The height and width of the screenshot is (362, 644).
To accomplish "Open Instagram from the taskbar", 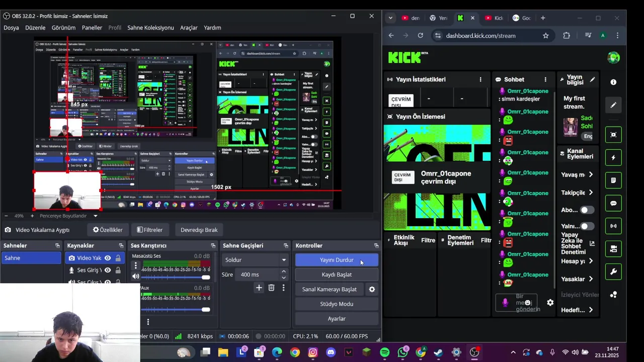I will [313, 352].
